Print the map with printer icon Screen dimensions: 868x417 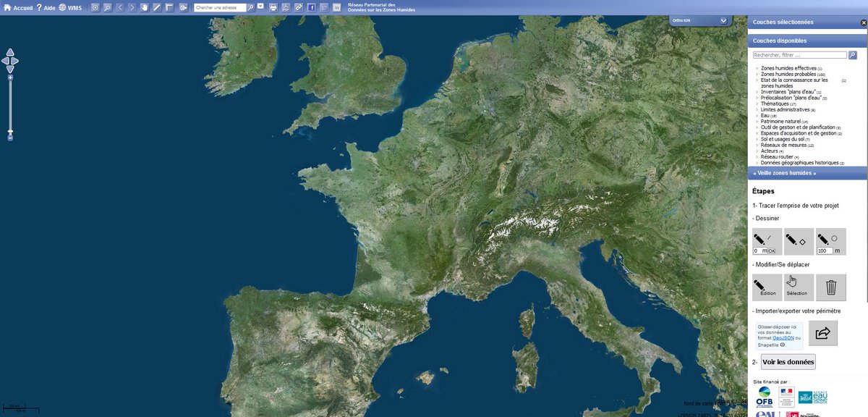point(273,7)
